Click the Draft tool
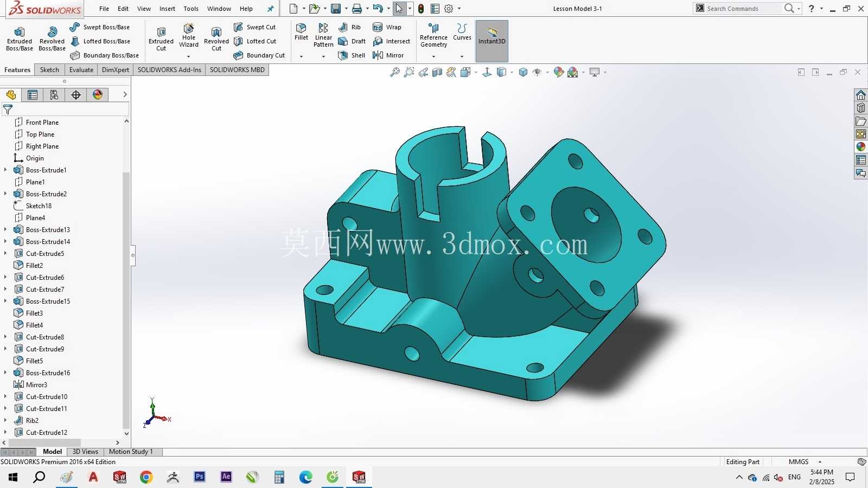 point(352,41)
